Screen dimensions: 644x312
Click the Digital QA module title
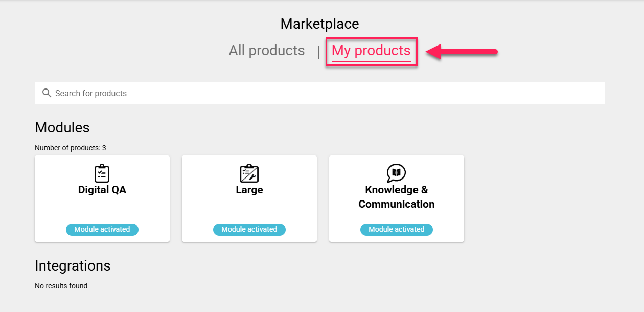pos(102,190)
